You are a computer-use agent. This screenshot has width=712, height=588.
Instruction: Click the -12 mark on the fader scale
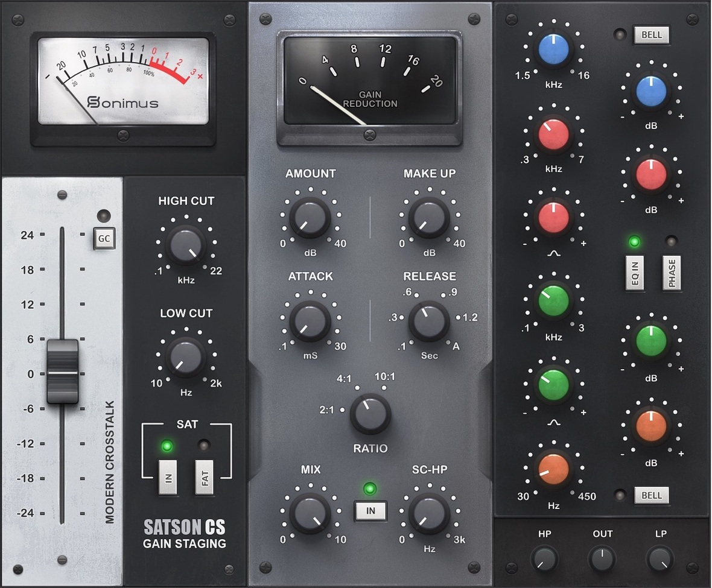coord(25,443)
